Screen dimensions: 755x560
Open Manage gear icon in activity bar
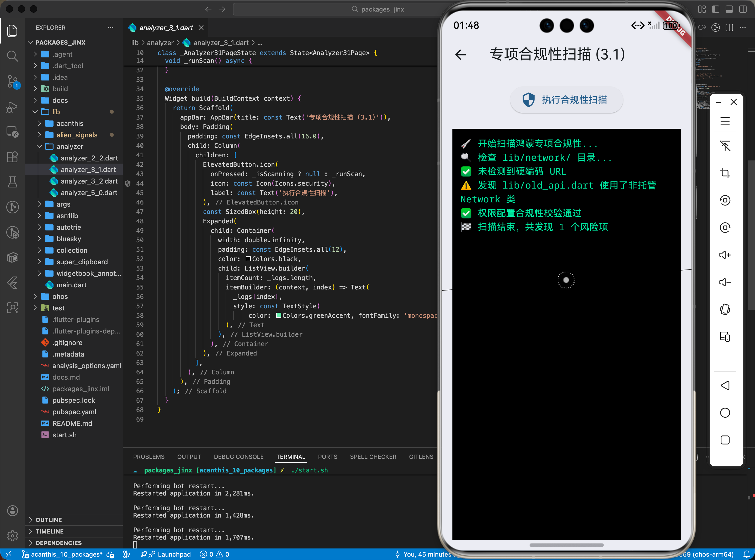tap(13, 536)
